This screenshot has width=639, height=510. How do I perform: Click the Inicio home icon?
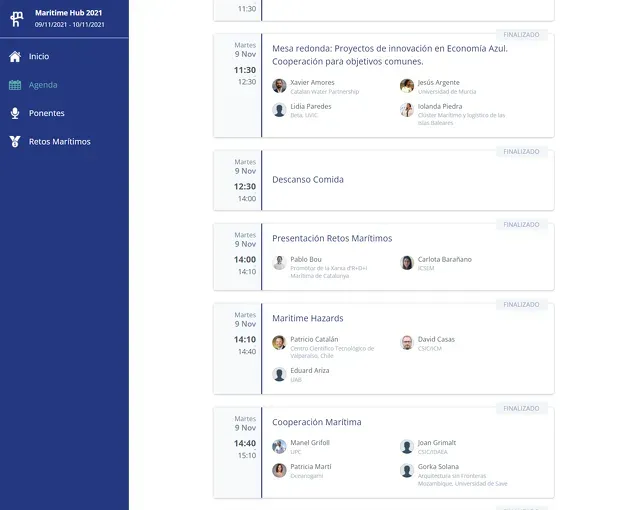pos(15,56)
